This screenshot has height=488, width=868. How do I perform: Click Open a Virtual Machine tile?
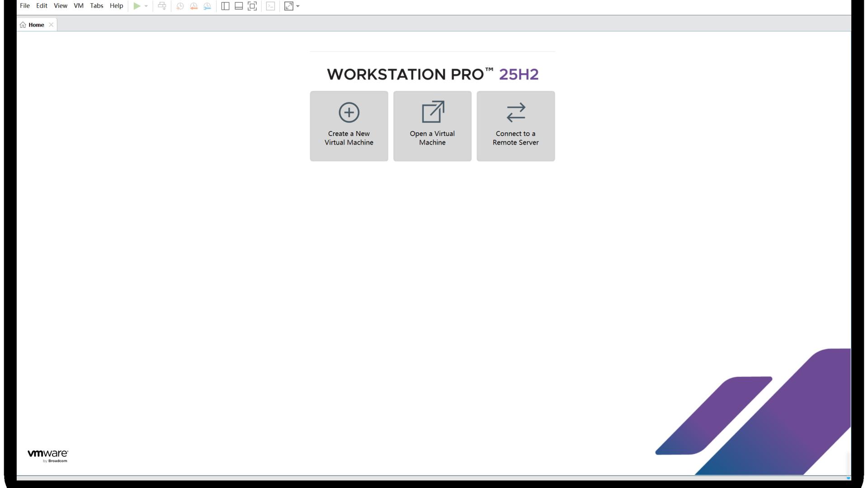tap(432, 126)
